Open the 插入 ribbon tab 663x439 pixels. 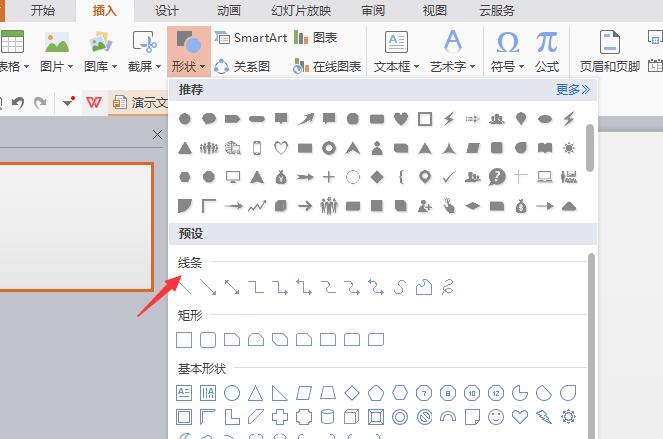tap(104, 11)
